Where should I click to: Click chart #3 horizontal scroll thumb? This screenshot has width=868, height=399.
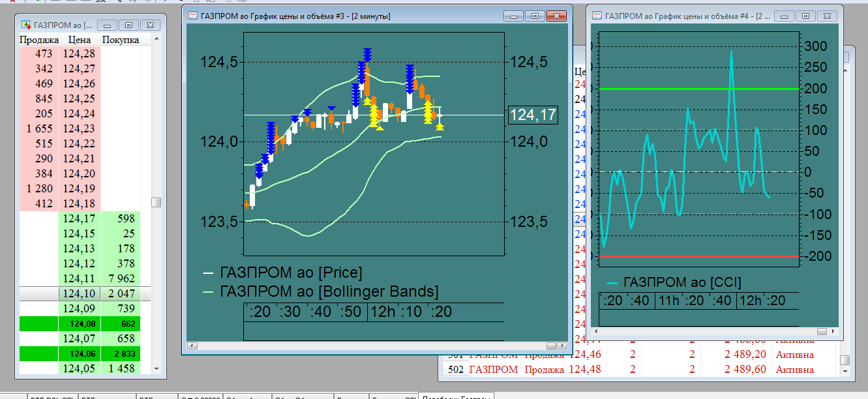(x=552, y=345)
